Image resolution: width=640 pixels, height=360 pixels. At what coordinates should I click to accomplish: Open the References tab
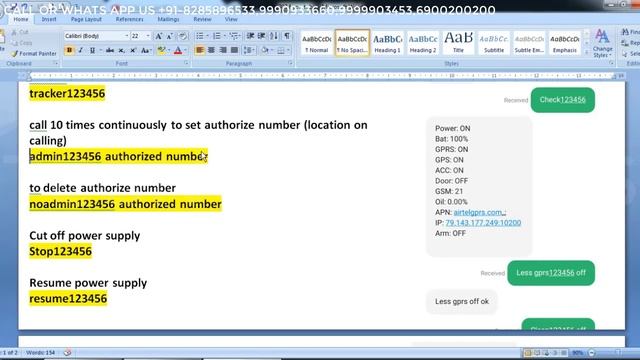pos(129,19)
